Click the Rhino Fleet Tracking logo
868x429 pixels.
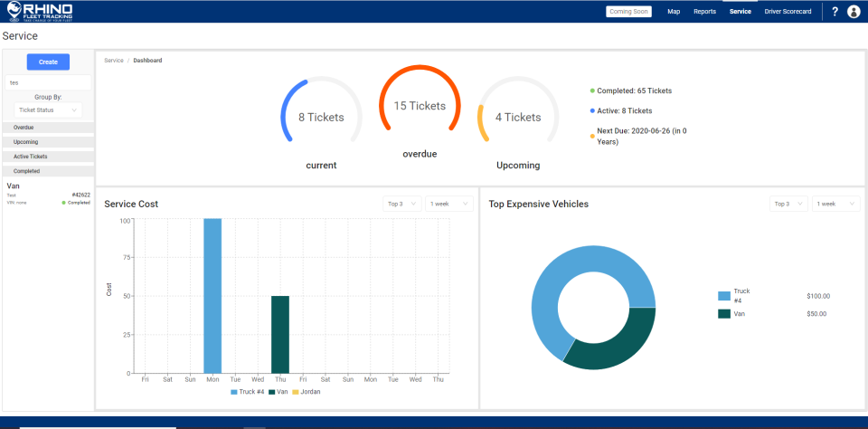(x=39, y=11)
